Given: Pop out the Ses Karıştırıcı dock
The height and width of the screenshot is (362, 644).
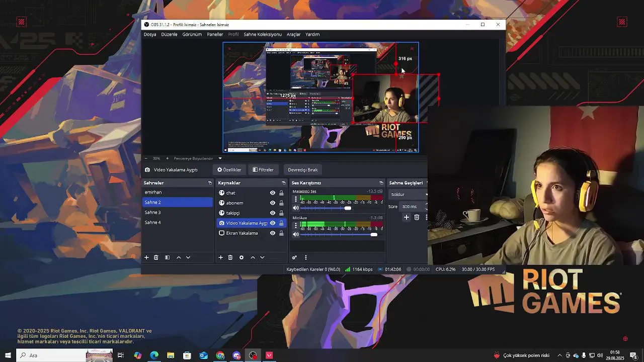Looking at the screenshot, I should (381, 183).
